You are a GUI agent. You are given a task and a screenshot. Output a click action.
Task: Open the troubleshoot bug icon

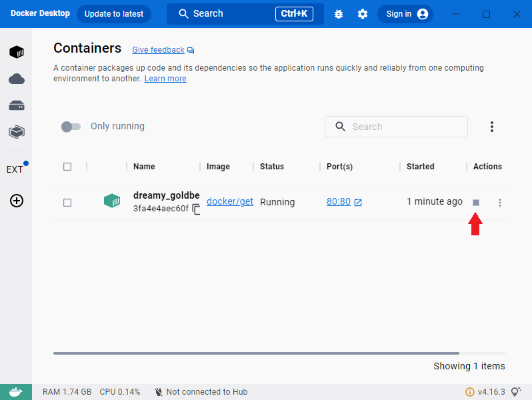tap(338, 14)
